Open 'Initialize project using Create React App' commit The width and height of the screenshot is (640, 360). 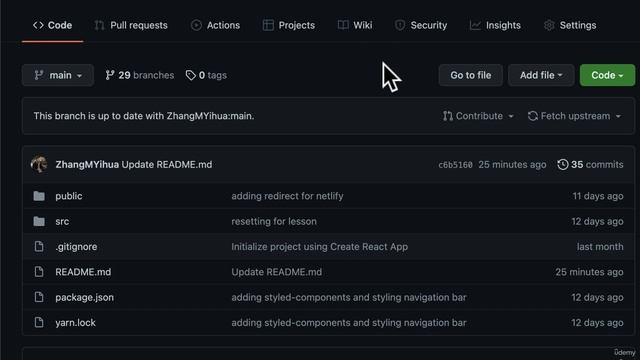coord(320,247)
